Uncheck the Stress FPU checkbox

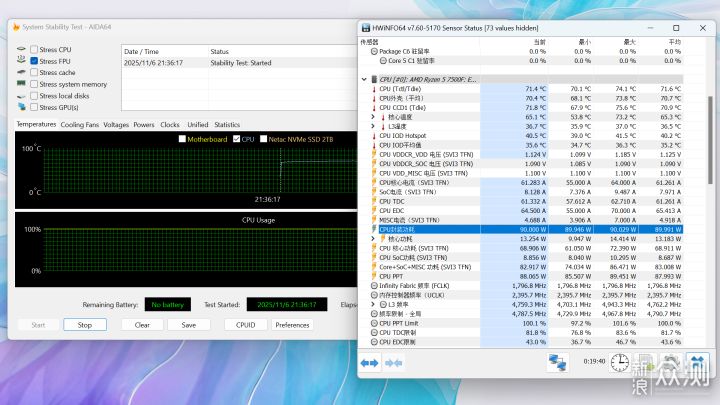tap(34, 61)
